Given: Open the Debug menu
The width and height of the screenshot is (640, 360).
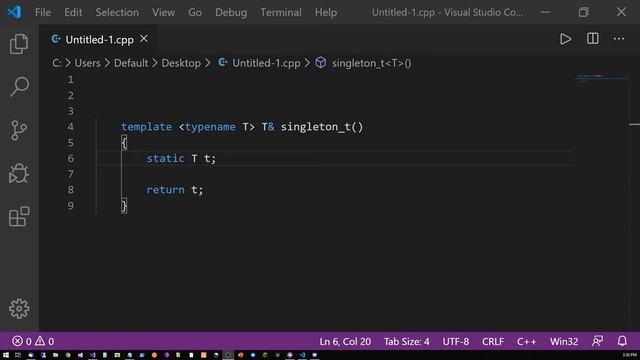Looking at the screenshot, I should [x=231, y=12].
